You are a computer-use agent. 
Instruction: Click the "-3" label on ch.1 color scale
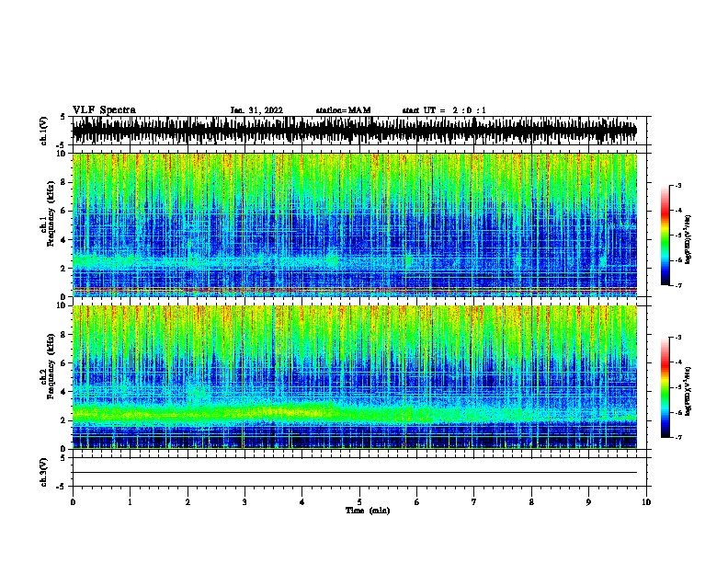pyautogui.click(x=678, y=186)
